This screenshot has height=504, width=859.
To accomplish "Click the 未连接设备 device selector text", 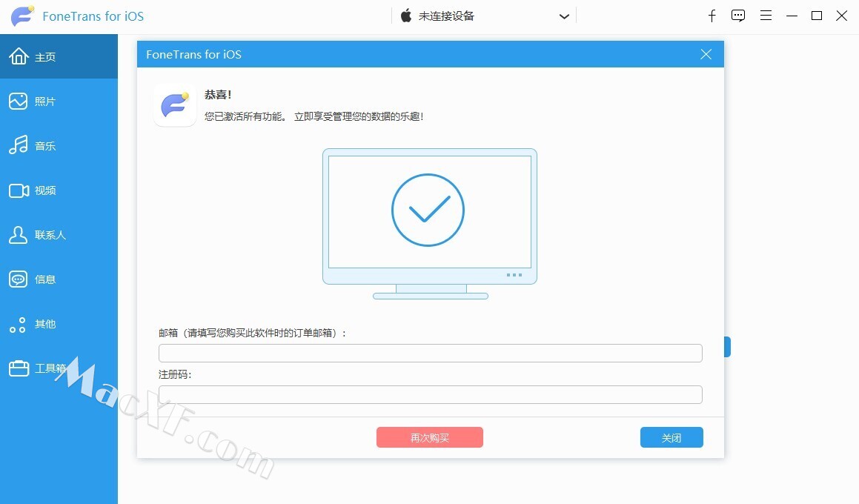I will click(x=446, y=16).
